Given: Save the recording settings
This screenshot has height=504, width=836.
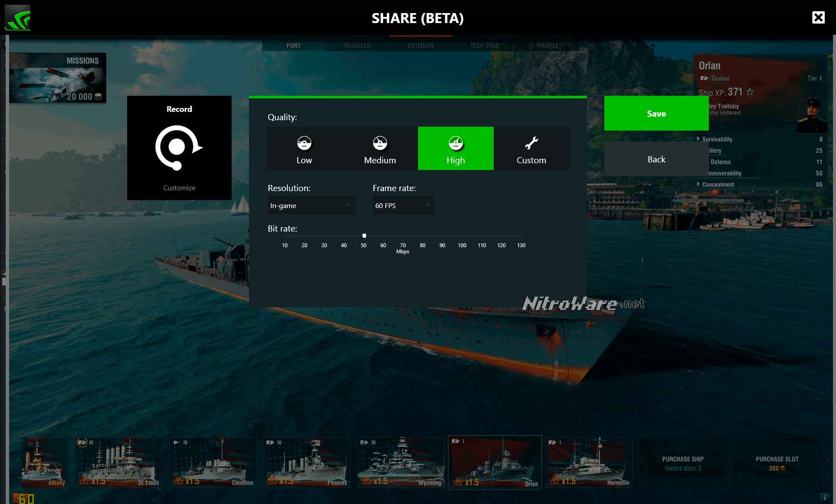Looking at the screenshot, I should coord(656,113).
